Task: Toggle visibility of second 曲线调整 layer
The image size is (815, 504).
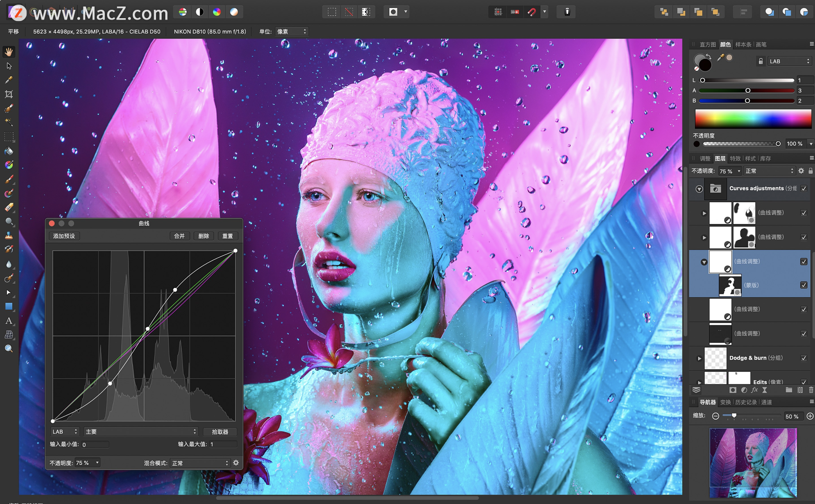Action: click(x=804, y=237)
